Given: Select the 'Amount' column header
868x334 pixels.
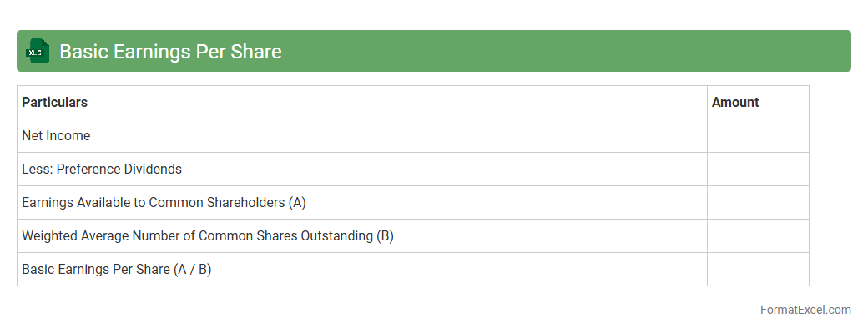Looking at the screenshot, I should [735, 103].
